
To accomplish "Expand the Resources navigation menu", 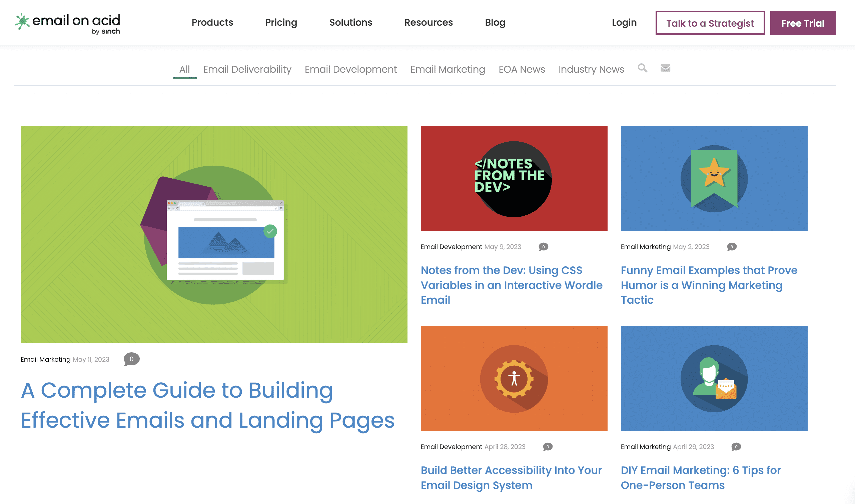I will click(429, 23).
